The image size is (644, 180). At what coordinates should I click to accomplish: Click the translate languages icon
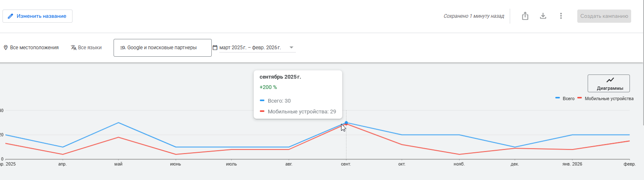pos(73,48)
